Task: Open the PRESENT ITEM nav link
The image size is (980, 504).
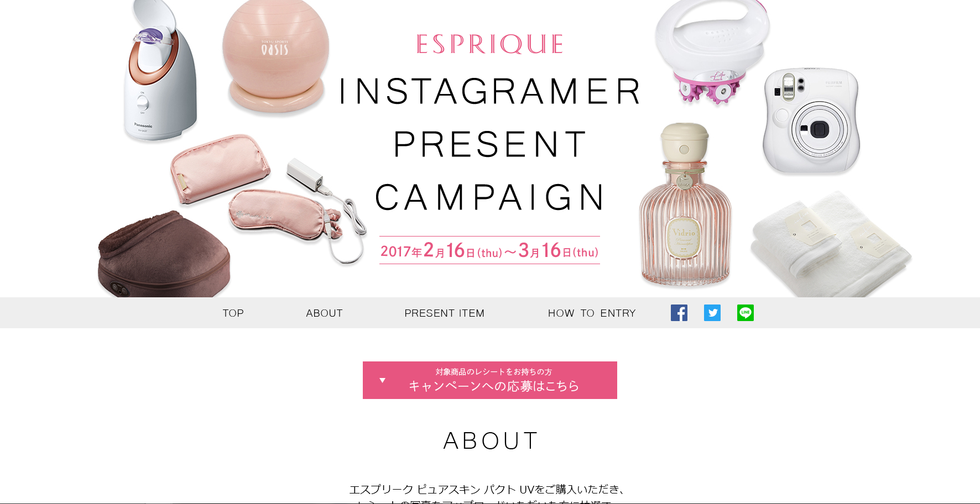Action: click(x=444, y=313)
